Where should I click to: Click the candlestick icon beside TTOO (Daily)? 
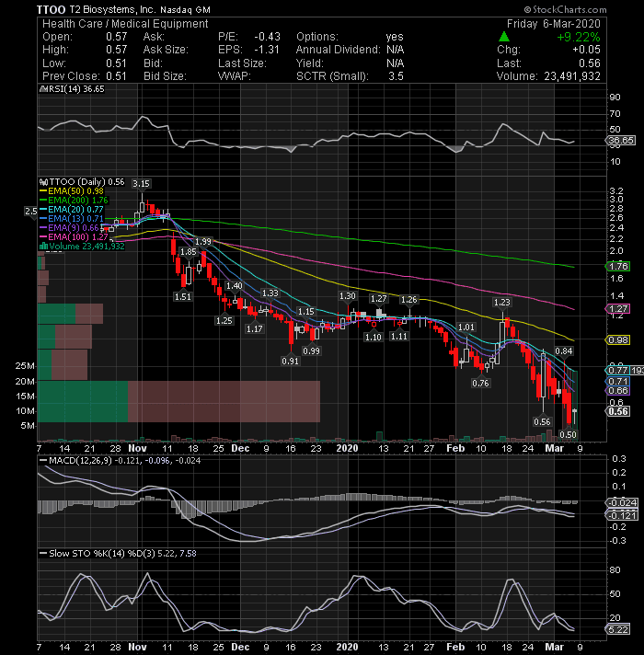click(x=43, y=182)
